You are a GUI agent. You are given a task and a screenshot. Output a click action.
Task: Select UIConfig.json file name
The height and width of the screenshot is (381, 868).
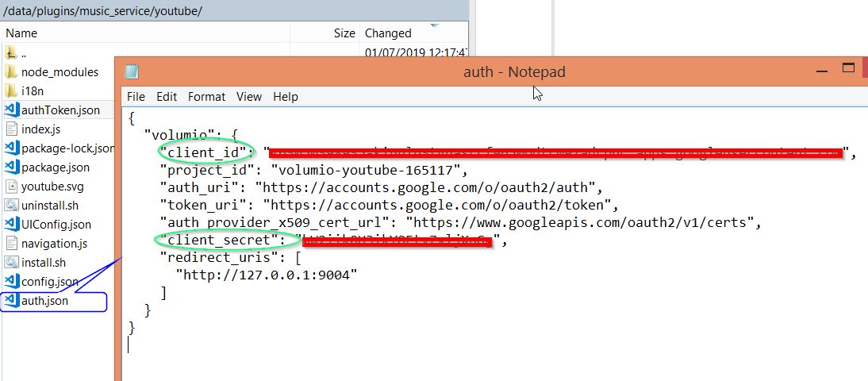(x=56, y=225)
